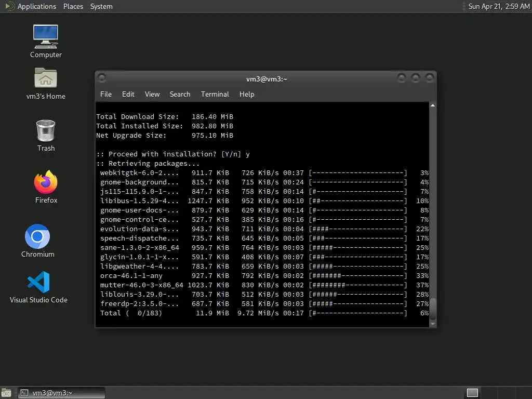This screenshot has height=399, width=532.
Task: Click the '1247.7 KiB' size on libibus row
Action: click(208, 201)
